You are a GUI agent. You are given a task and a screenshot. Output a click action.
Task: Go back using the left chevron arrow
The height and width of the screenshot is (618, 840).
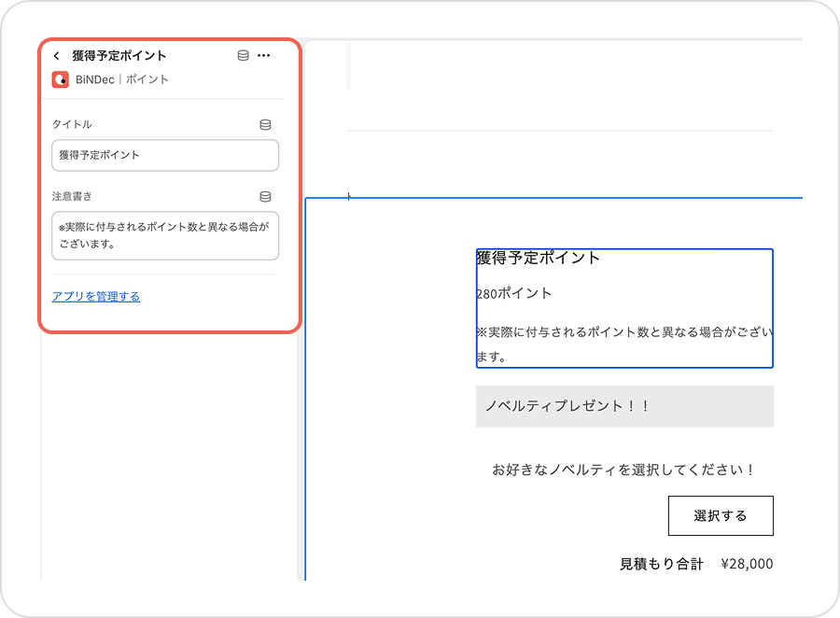(x=57, y=56)
